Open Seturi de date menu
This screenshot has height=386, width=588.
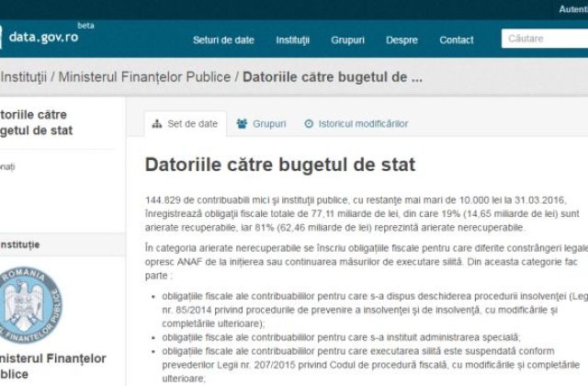point(223,40)
